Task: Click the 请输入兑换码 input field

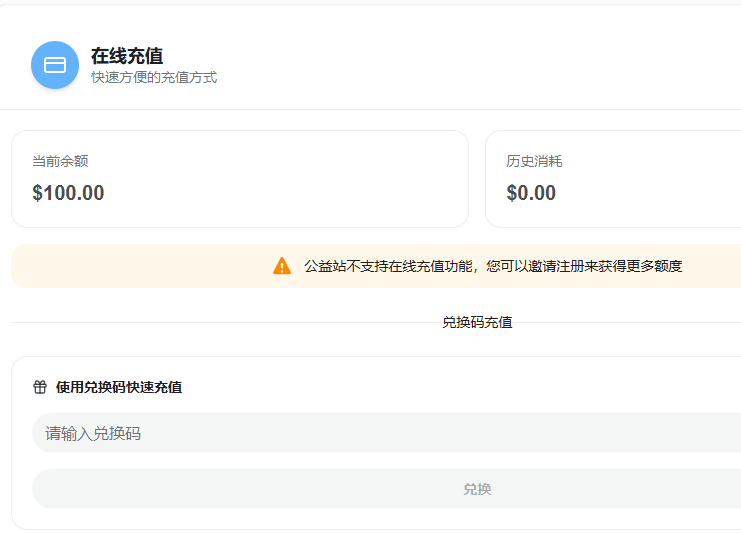Action: coord(380,433)
